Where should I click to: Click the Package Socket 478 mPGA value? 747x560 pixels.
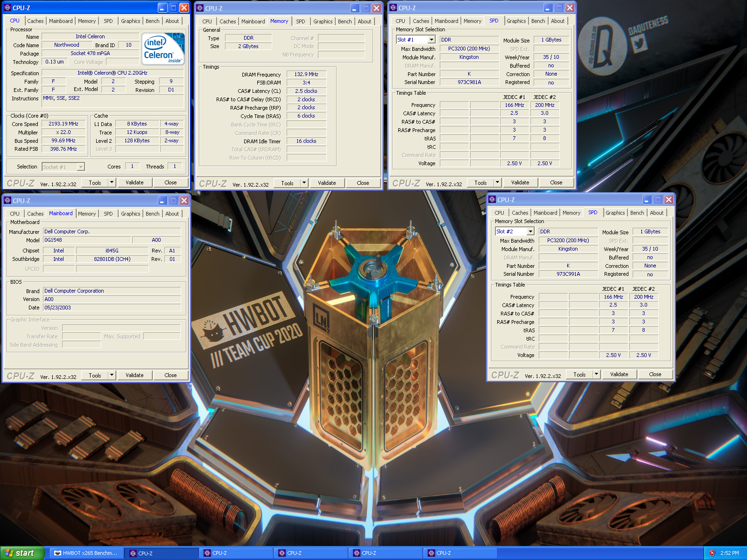(x=90, y=54)
